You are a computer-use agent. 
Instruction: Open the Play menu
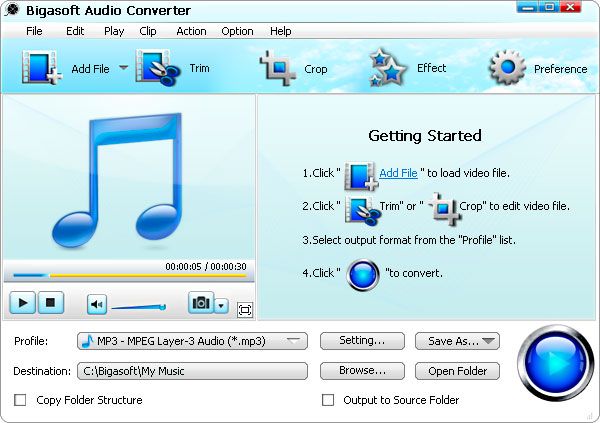point(114,31)
